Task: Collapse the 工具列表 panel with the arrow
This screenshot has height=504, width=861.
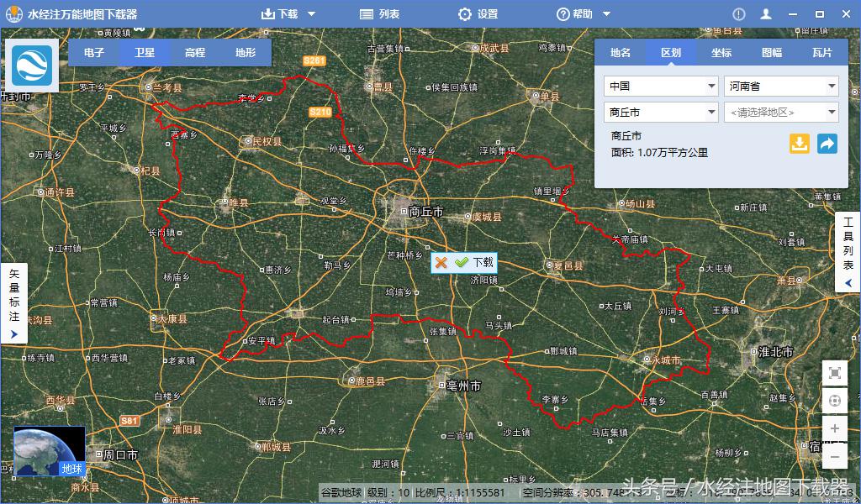Action: 848,283
